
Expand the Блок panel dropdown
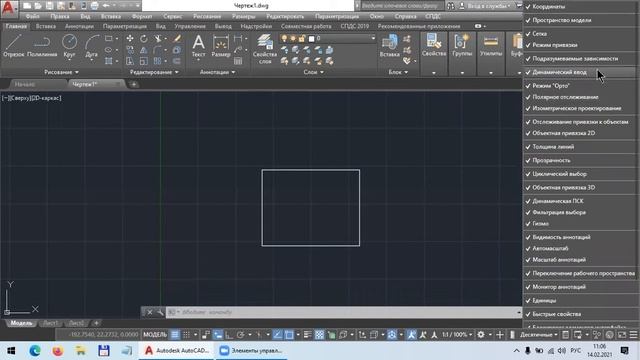pyautogui.click(x=398, y=72)
